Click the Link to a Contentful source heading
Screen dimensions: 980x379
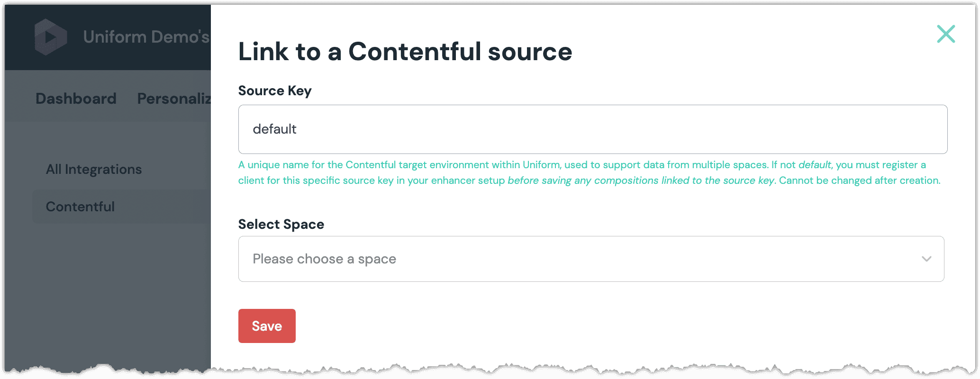405,52
